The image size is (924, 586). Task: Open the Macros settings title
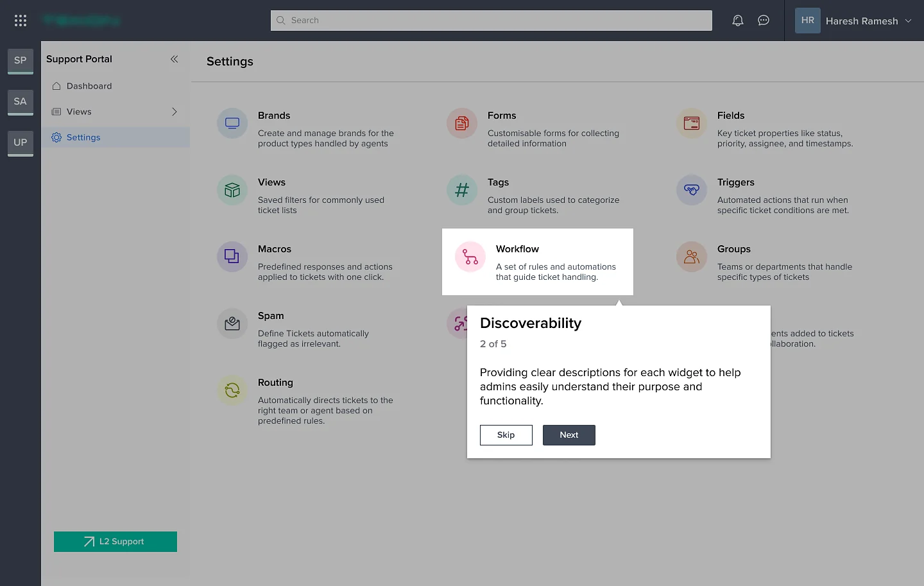click(275, 249)
